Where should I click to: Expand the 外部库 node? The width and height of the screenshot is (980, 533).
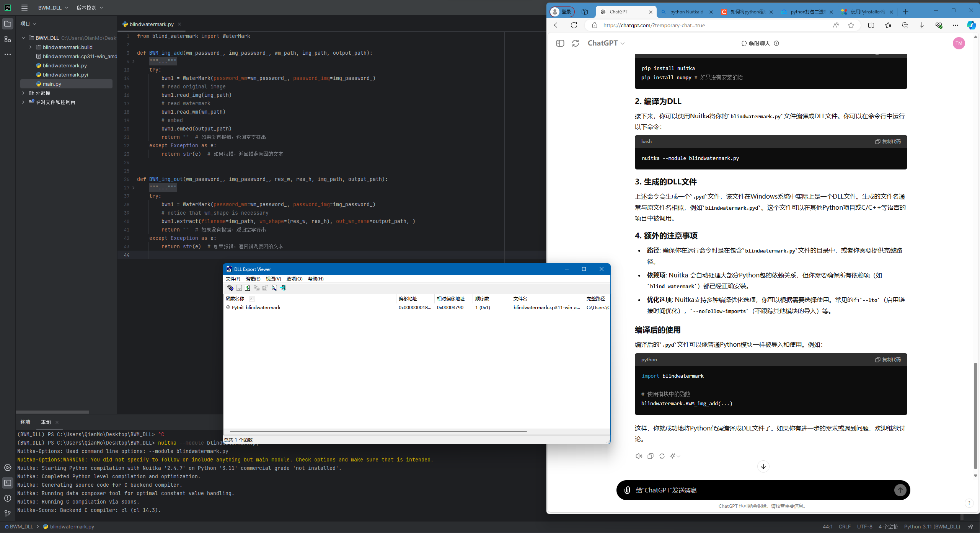click(x=23, y=93)
